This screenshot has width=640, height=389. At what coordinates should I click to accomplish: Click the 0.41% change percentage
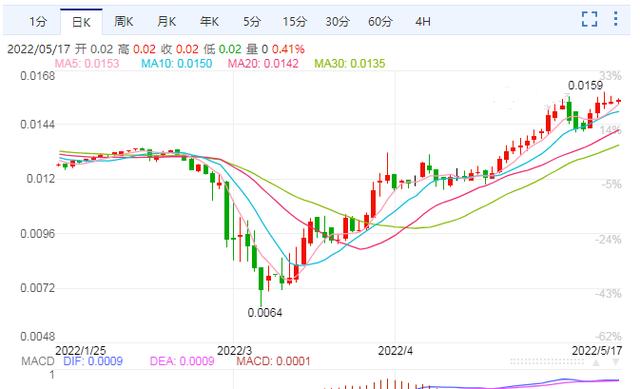(288, 49)
